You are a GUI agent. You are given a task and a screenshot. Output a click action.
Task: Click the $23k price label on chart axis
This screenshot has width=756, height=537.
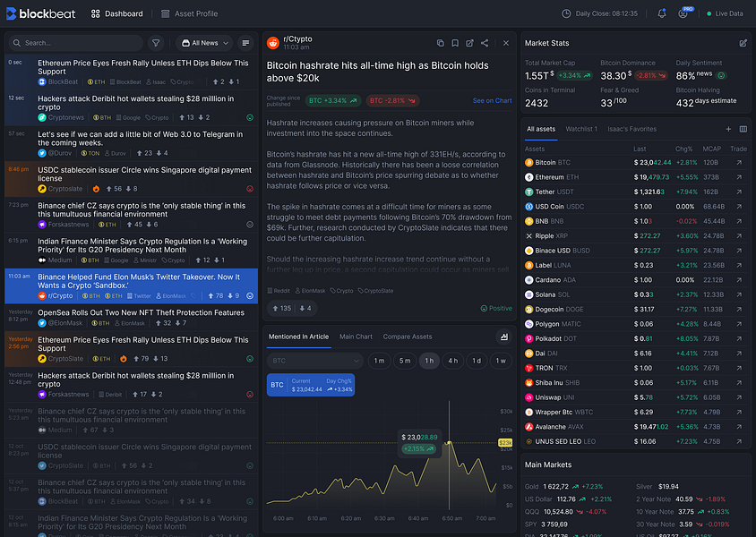point(505,443)
